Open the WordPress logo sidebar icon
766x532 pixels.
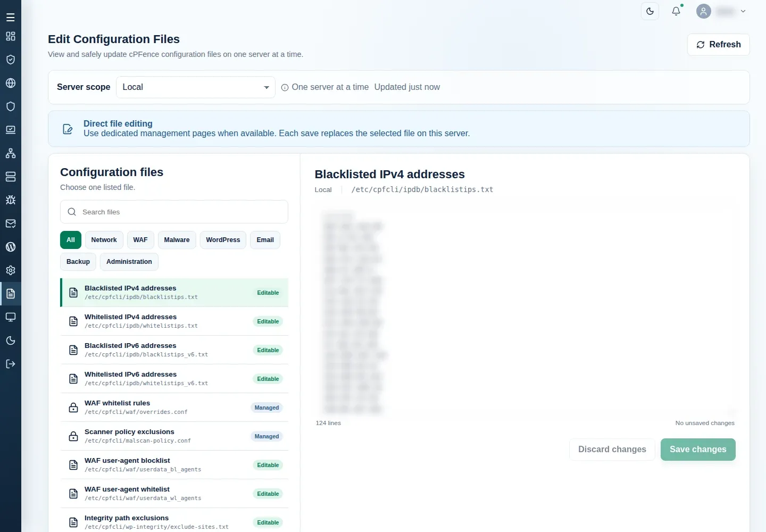[x=10, y=247]
